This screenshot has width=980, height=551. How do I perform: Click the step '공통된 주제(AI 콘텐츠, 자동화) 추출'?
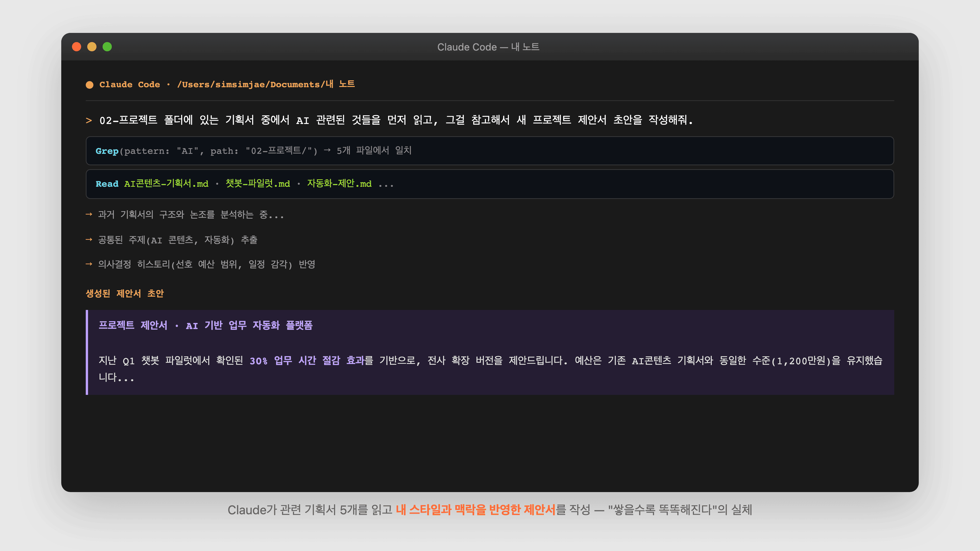coord(178,240)
